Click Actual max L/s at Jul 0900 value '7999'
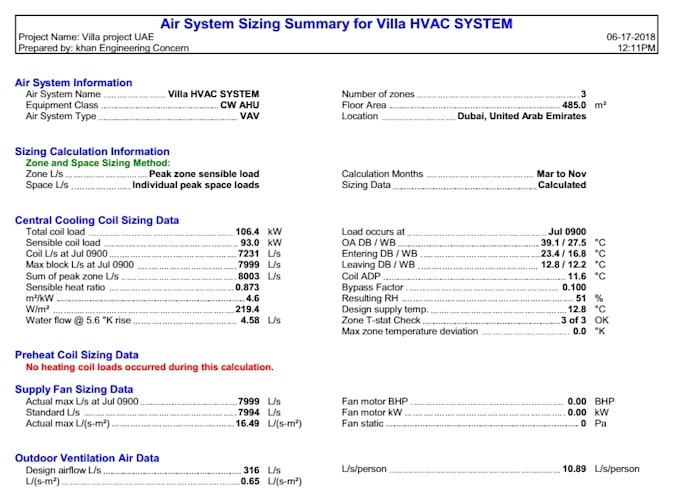 [x=248, y=401]
